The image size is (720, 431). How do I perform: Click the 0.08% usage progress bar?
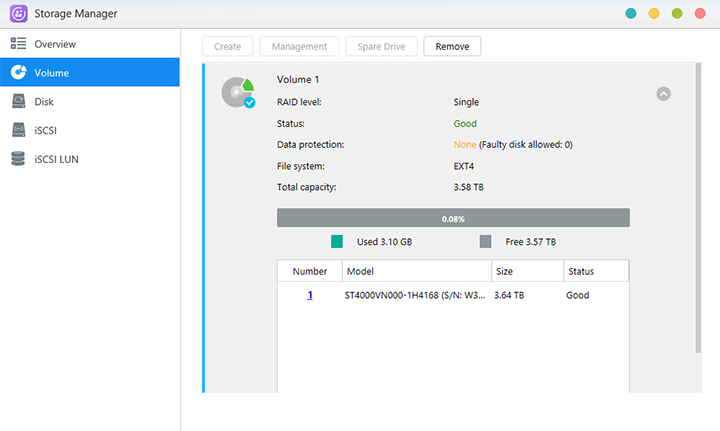click(x=453, y=217)
